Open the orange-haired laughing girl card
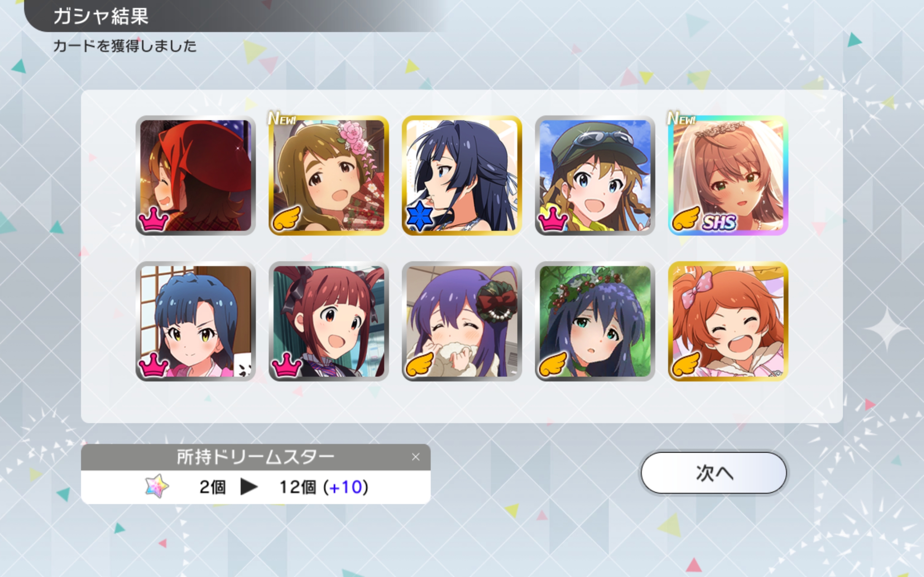The image size is (924, 577). (x=728, y=321)
